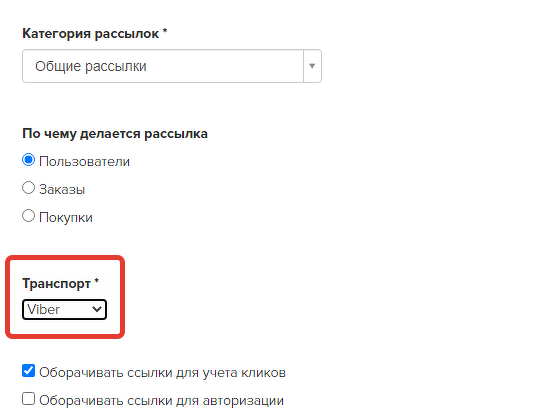
Task: Click the arrow beside Общие рассылки
Action: pos(312,66)
